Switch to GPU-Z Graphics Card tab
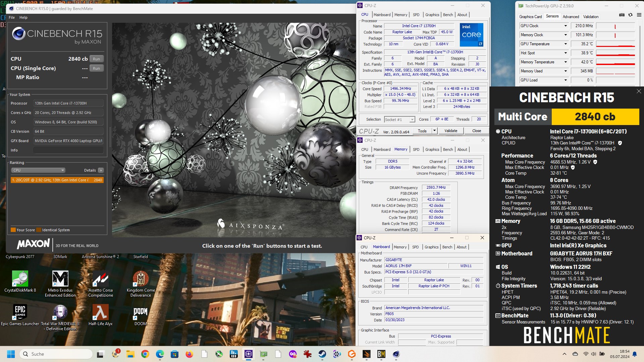The height and width of the screenshot is (362, 644). (530, 16)
